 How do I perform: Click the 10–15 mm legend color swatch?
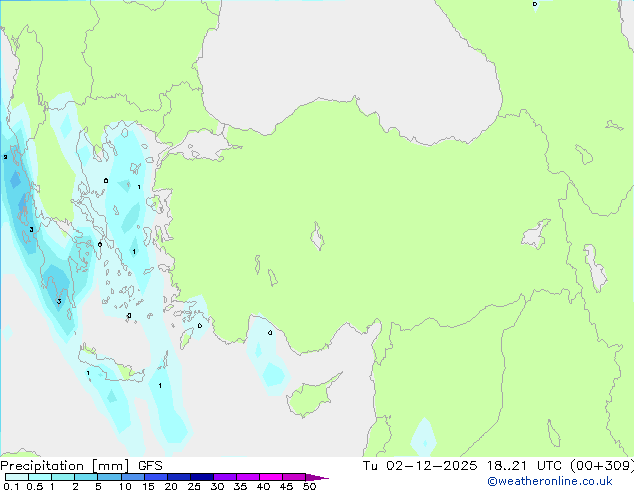click(x=133, y=477)
